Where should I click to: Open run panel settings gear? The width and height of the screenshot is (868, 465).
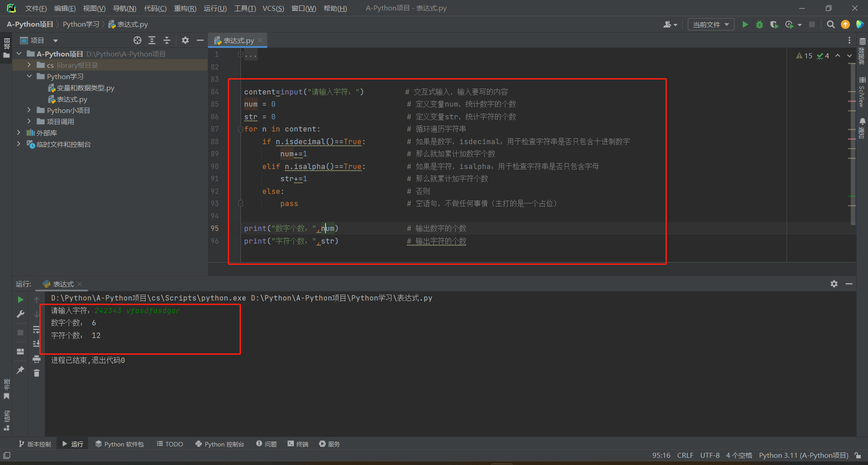(834, 284)
